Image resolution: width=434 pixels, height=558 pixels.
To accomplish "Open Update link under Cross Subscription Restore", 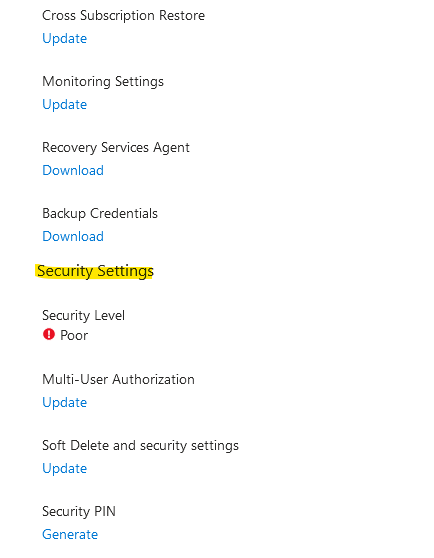I will 64,38.
